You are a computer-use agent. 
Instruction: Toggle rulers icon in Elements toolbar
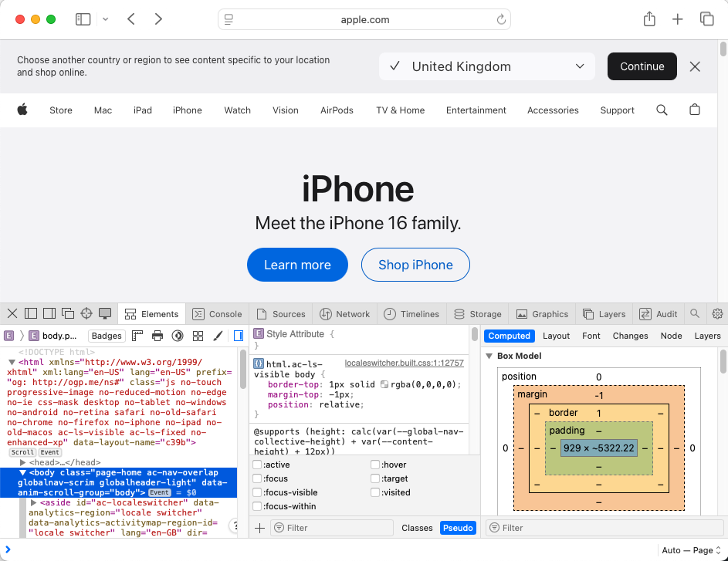tap(137, 336)
